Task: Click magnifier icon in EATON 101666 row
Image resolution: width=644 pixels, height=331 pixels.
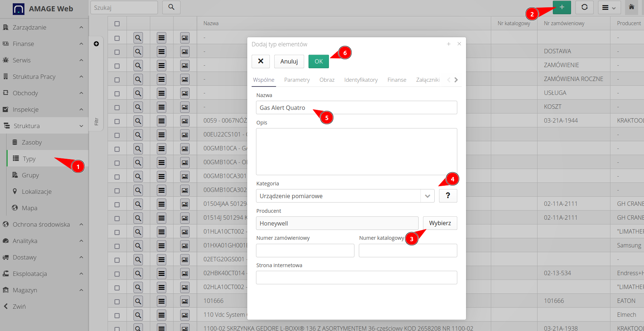Action: click(x=138, y=301)
